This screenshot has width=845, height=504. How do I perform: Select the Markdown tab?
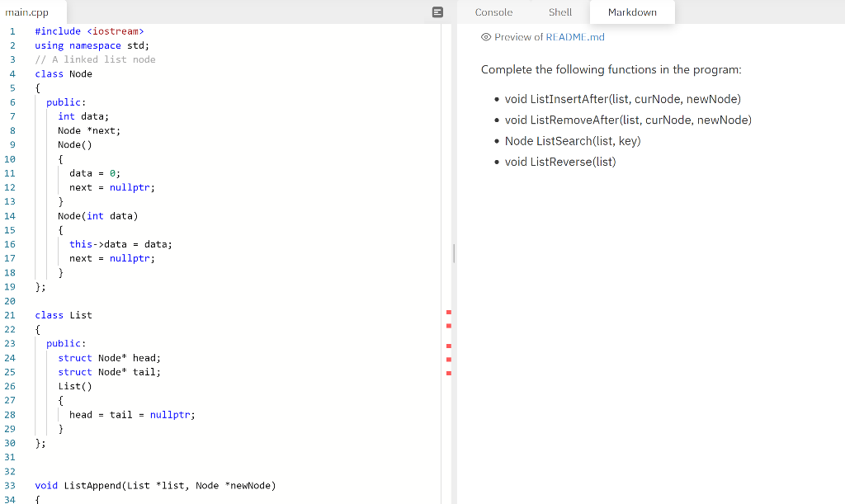point(632,12)
